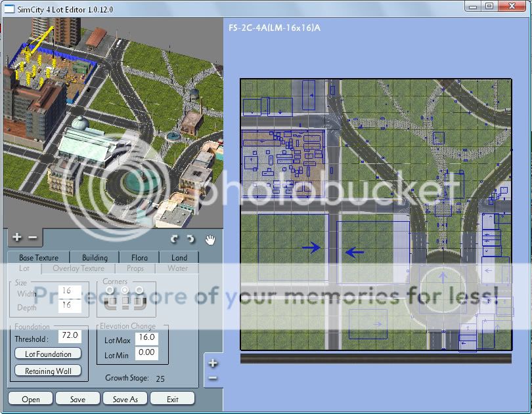Click the right rotate arrow icon

tap(190, 239)
